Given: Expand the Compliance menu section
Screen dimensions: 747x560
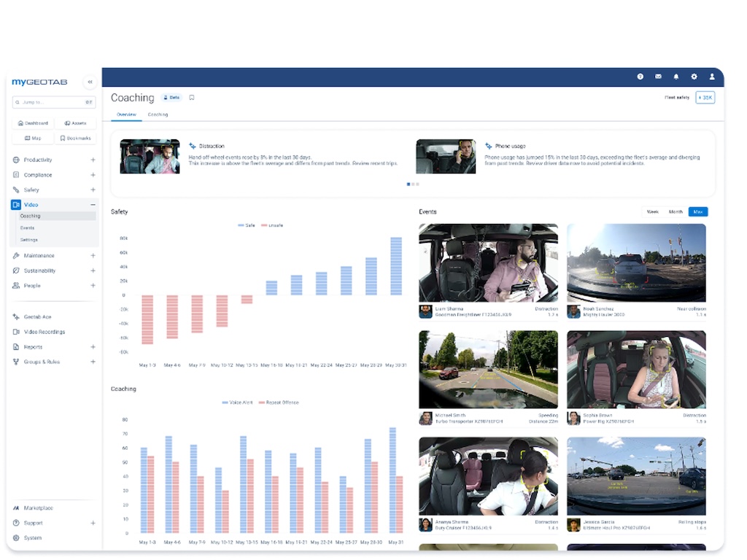Looking at the screenshot, I should tap(93, 175).
